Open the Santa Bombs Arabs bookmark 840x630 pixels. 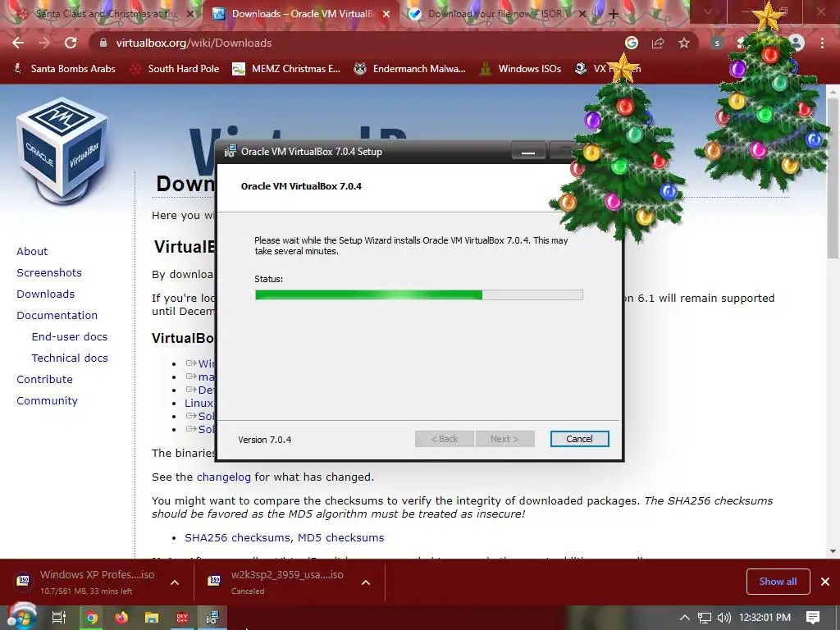(x=64, y=69)
